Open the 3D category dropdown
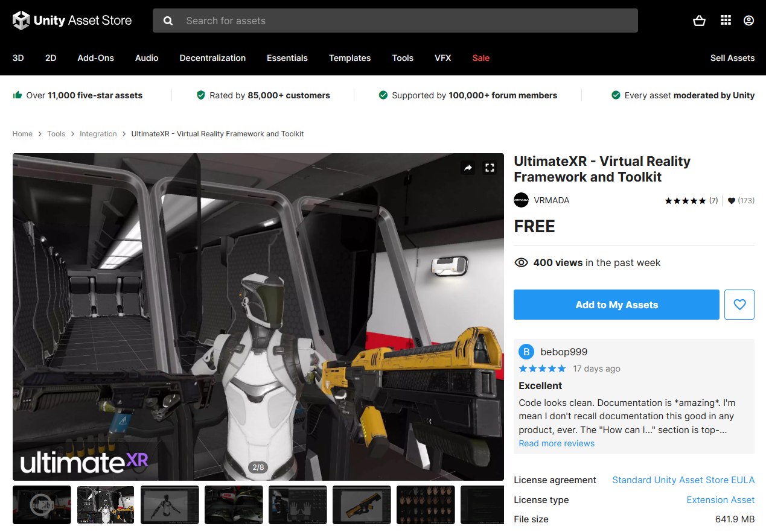766x532 pixels. (x=18, y=58)
